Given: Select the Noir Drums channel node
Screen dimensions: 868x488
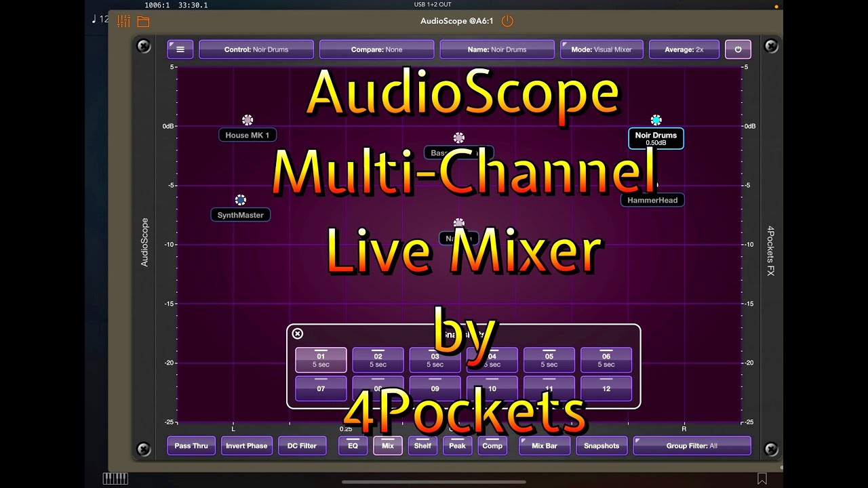Looking at the screenshot, I should (x=656, y=120).
